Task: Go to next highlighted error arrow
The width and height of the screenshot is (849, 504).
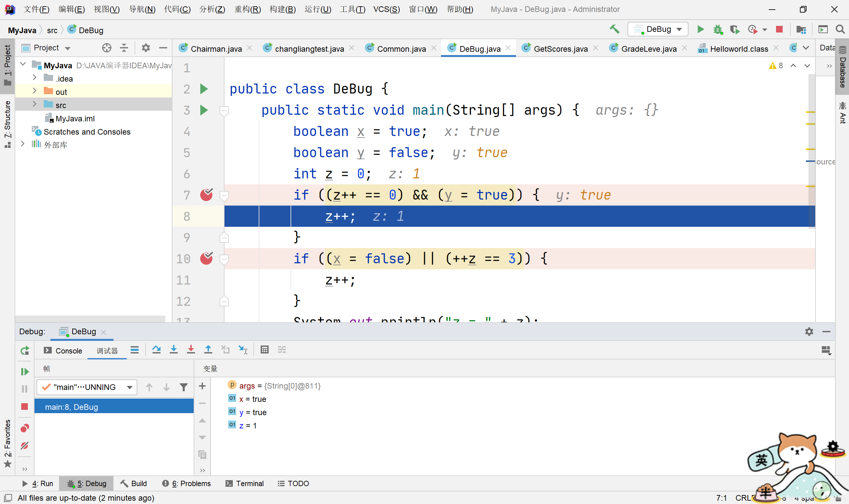Action: pos(807,66)
